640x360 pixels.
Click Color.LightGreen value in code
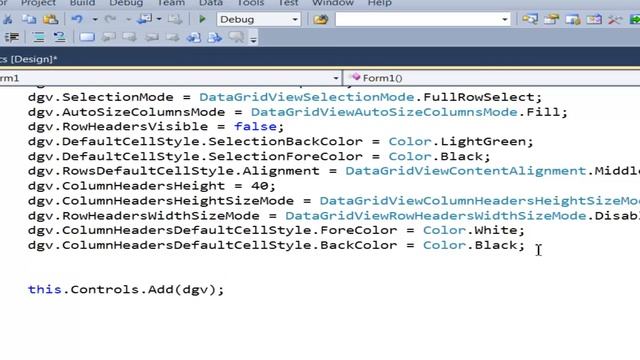point(457,142)
